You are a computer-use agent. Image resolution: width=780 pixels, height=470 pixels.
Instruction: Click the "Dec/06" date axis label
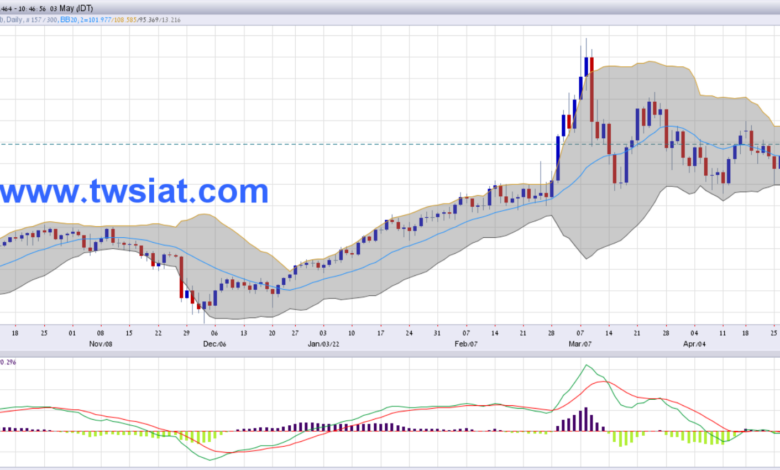click(215, 344)
